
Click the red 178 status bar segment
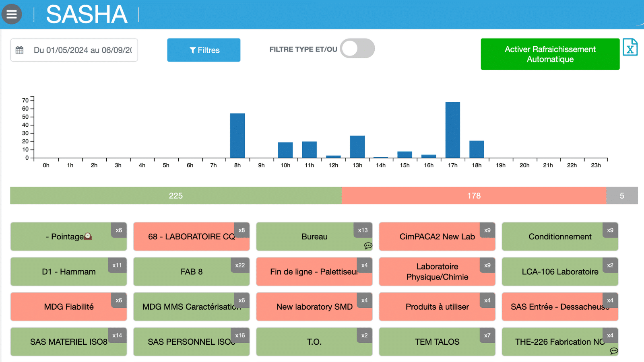pyautogui.click(x=474, y=196)
